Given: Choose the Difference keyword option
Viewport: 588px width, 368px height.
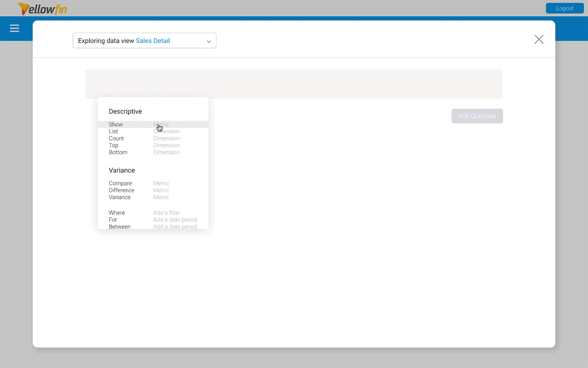Looking at the screenshot, I should coord(122,190).
